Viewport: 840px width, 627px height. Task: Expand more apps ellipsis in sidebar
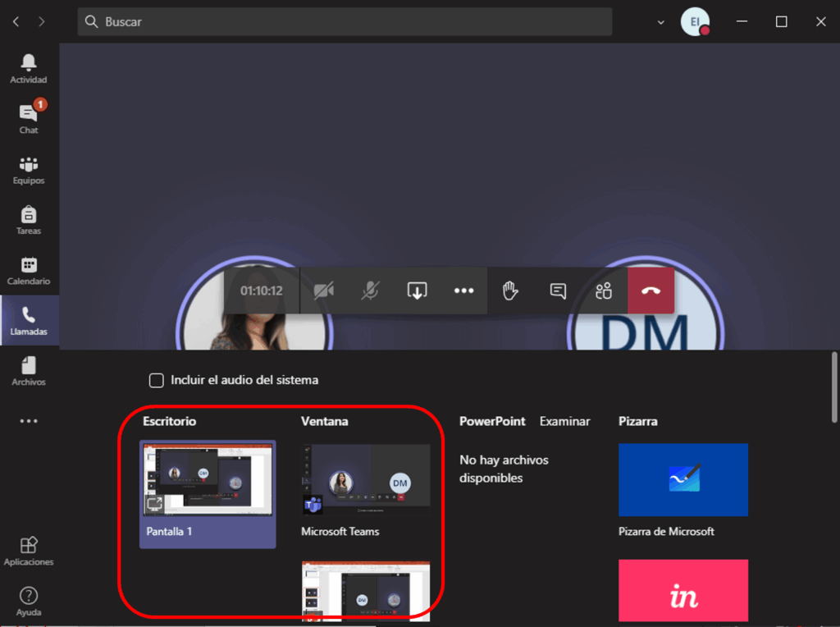point(29,421)
